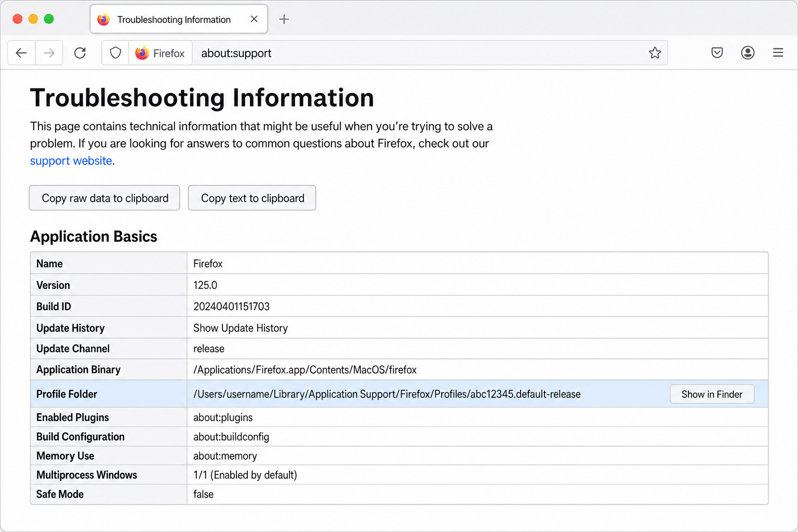Select the Troubleshooting Information tab

(179, 19)
